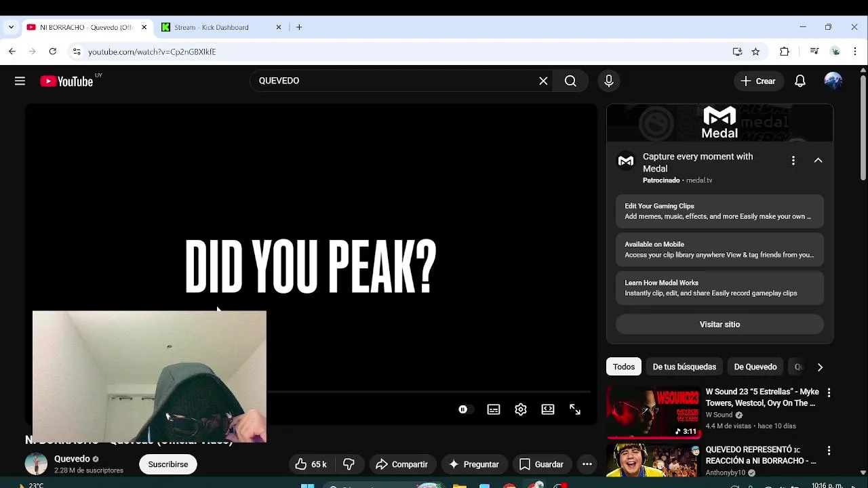Screen dimensions: 868x488
Task: Open the video settings gear
Action: coord(521,409)
